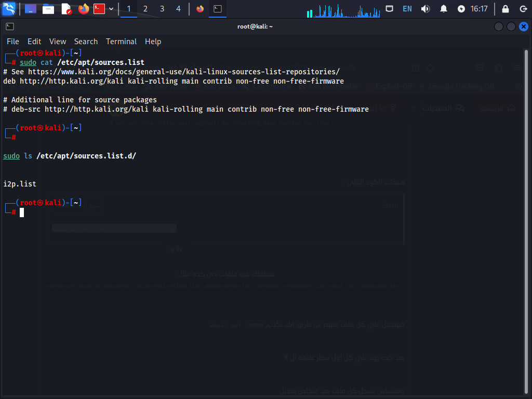Open the Kali dragon applications menu
The height and width of the screenshot is (399, 532).
pos(9,8)
